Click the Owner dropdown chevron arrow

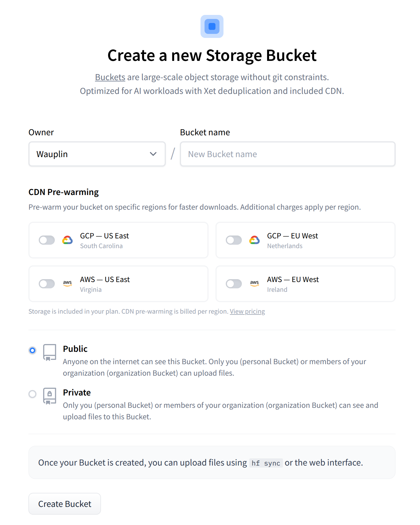pos(153,154)
